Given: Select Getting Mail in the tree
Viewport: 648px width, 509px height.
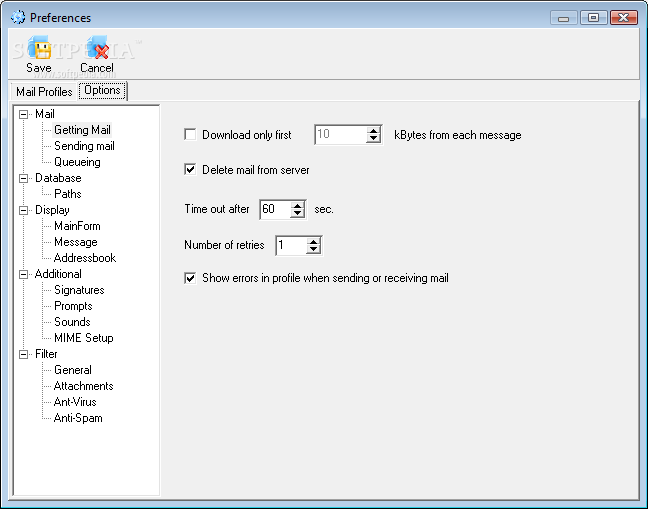Looking at the screenshot, I should [82, 130].
